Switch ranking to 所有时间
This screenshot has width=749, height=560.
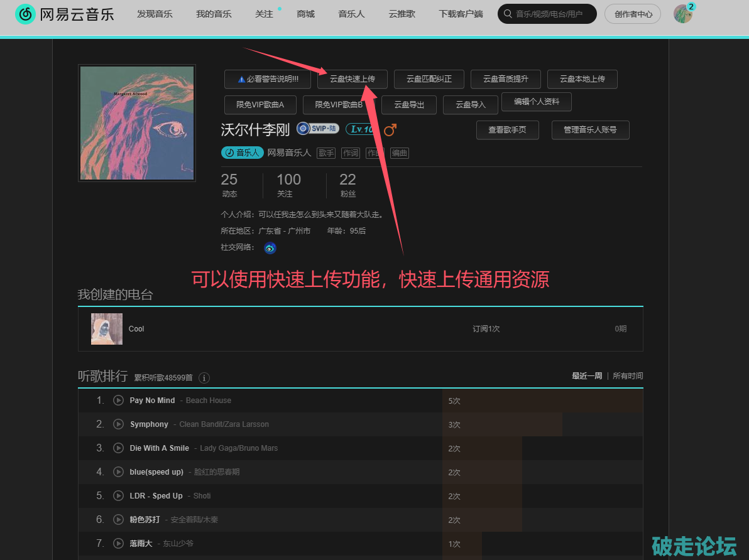628,376
